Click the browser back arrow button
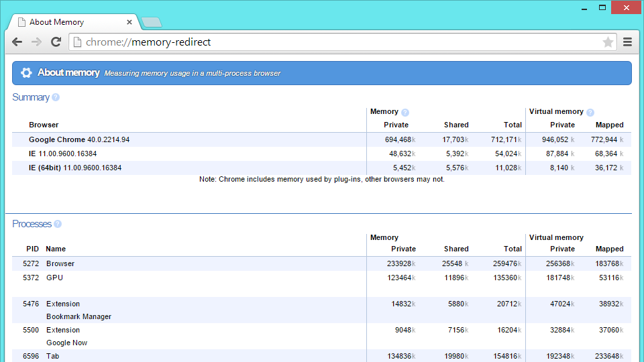Screen dimensions: 644x362 click(x=17, y=42)
